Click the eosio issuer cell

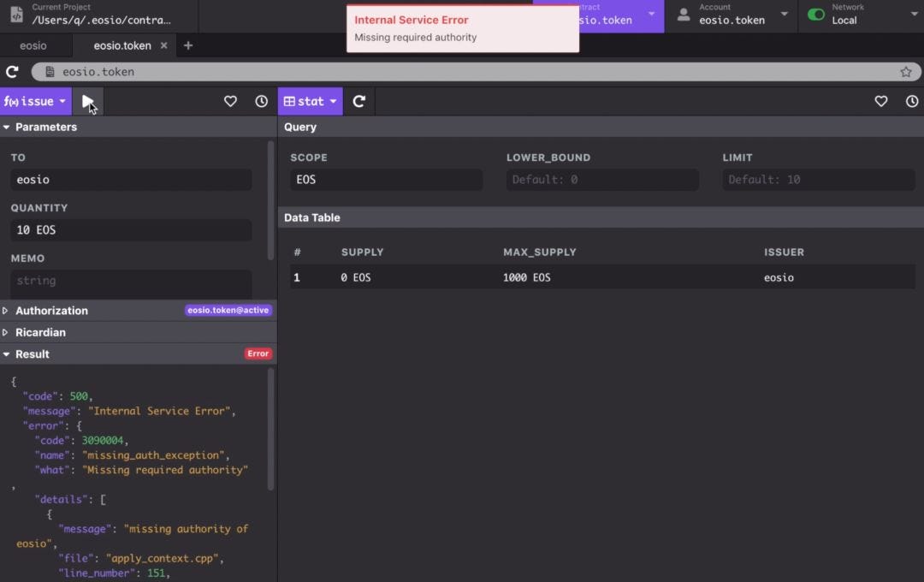[779, 277]
